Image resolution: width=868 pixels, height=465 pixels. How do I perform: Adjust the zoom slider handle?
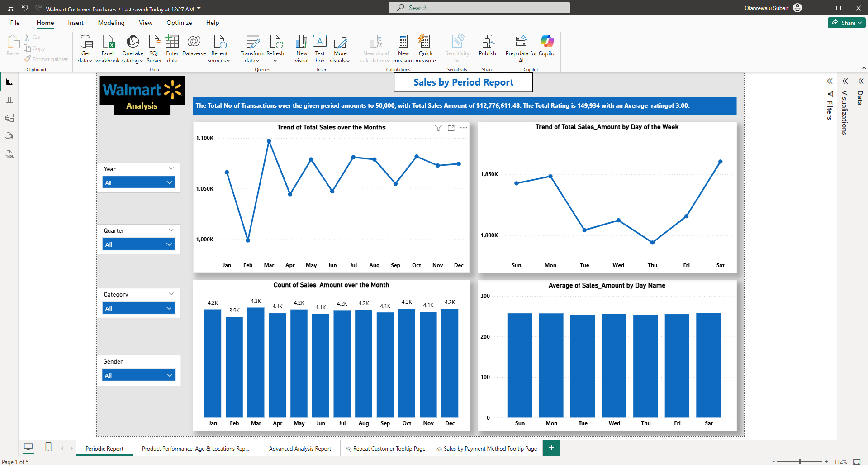click(800, 461)
